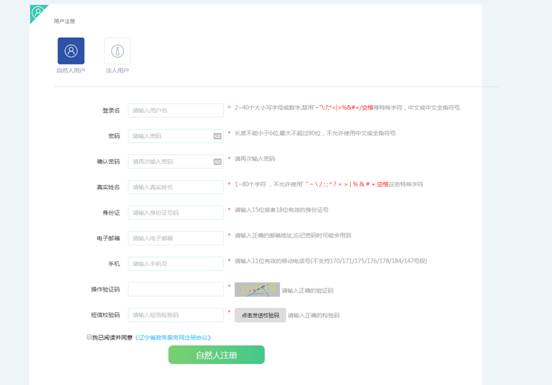
Task: Focus the 身份证 ID number field
Action: point(176,213)
